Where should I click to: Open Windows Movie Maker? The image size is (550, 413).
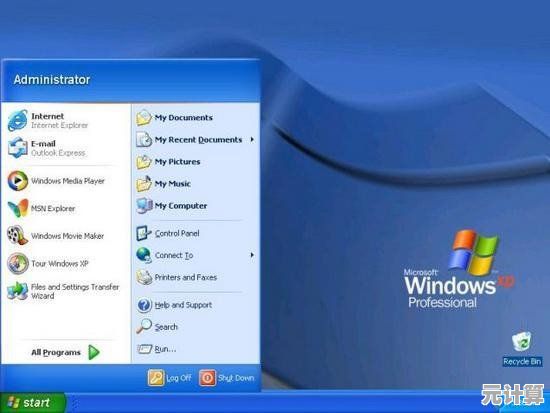click(65, 236)
